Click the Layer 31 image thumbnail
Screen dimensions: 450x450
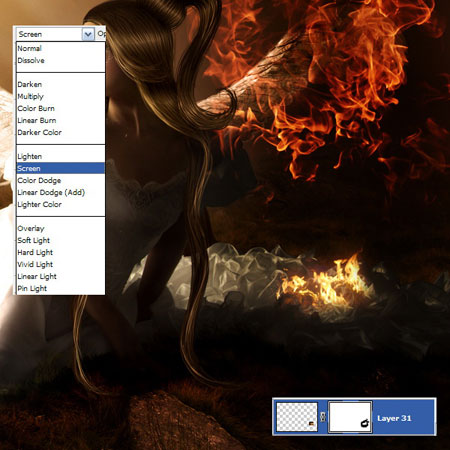[297, 417]
